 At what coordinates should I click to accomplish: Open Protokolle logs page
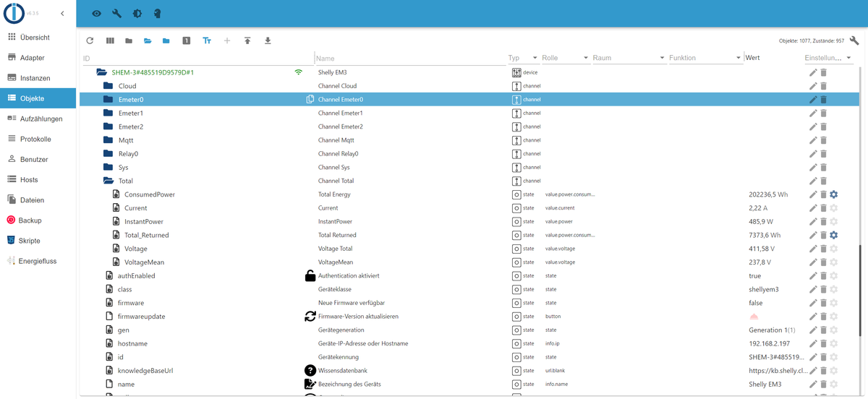[x=38, y=139]
